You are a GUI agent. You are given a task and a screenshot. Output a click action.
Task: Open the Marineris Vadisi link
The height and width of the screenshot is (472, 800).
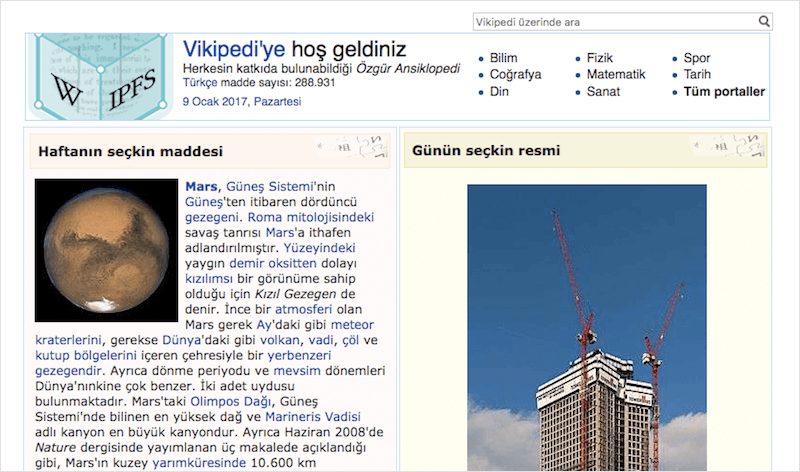(312, 417)
